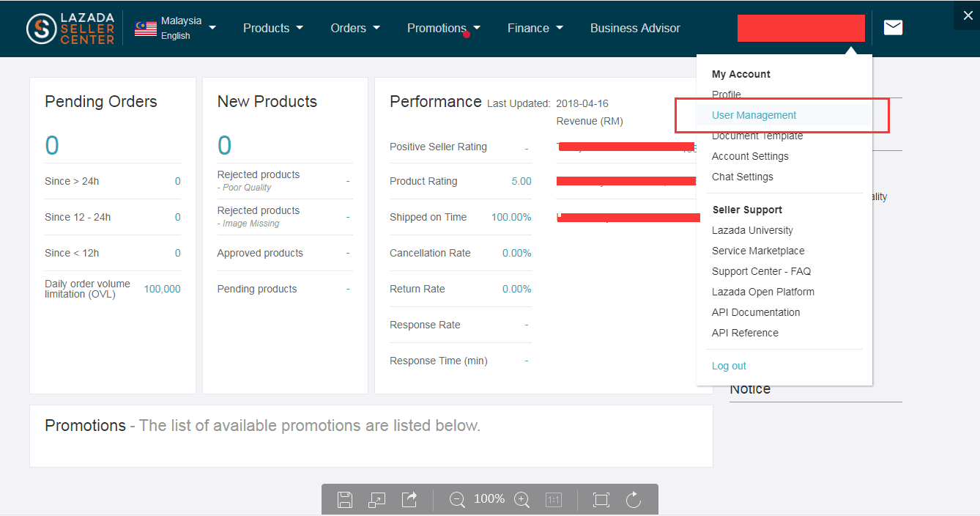
Task: Zoom out with the minus magnifier
Action: (457, 499)
